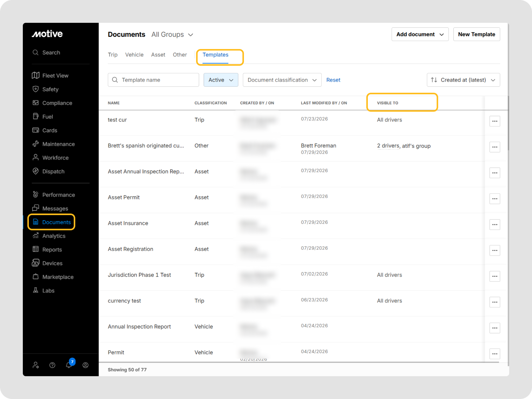Open Performance section
The image size is (532, 399).
click(54, 195)
